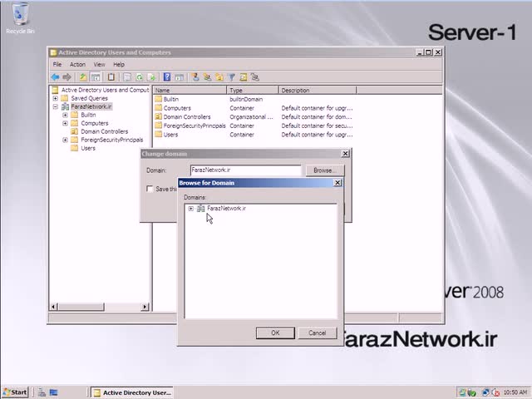Click 'Organizational ...' type cell
Screen dimensions: 532x399
coord(251,116)
